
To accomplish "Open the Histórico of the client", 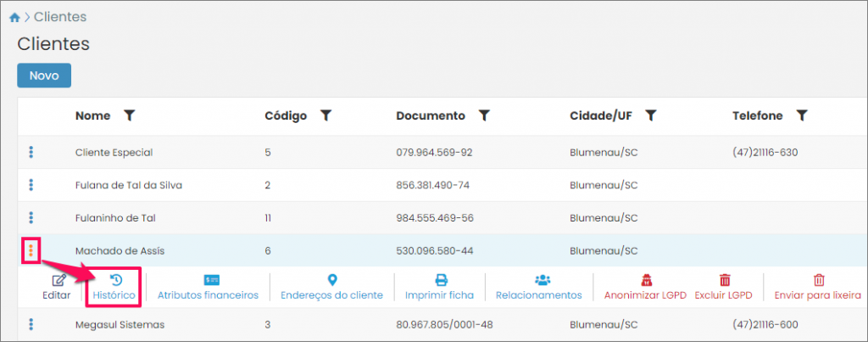I will 114,287.
